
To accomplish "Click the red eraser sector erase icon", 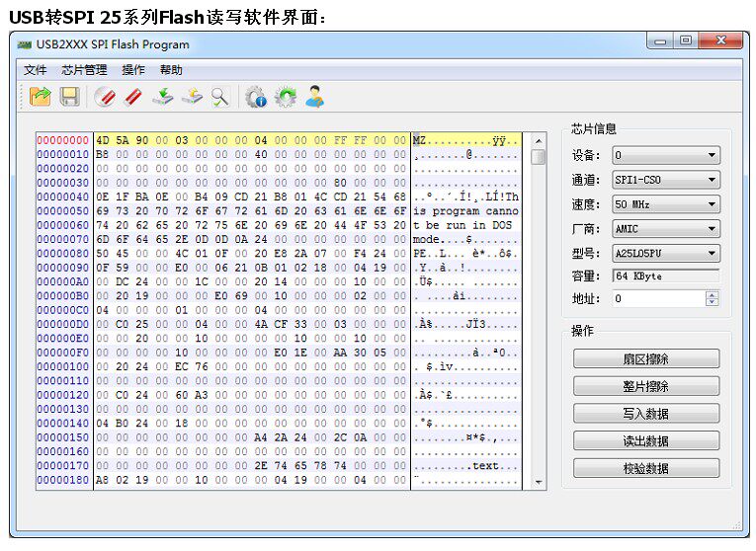I will [x=133, y=97].
